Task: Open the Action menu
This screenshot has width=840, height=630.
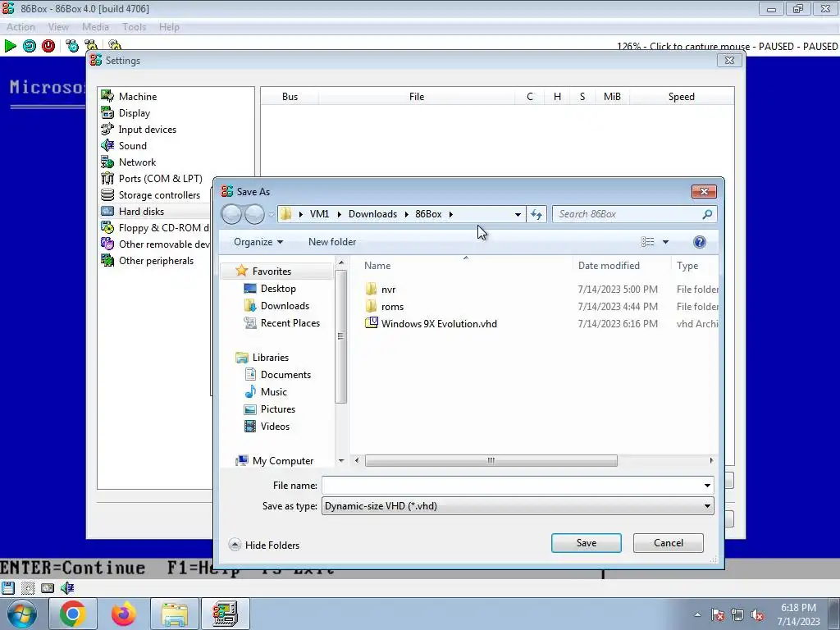Action: tap(21, 27)
